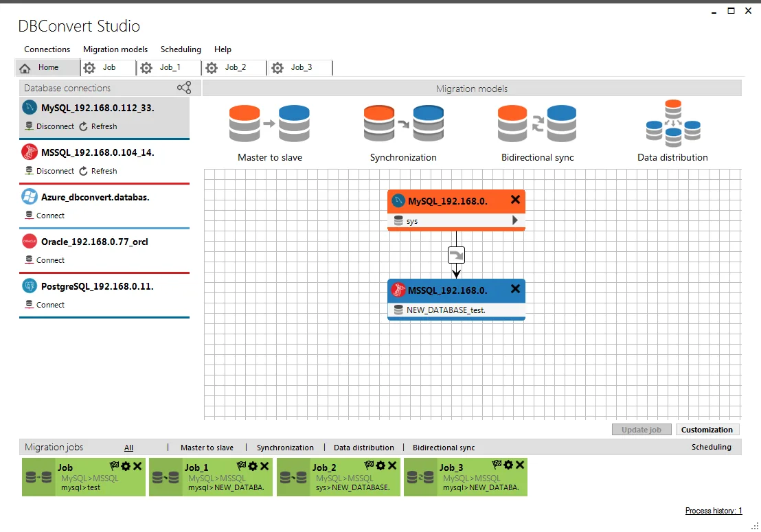This screenshot has height=532, width=761.
Task: Expand the sys database arrow in MySQL node
Action: [x=515, y=220]
